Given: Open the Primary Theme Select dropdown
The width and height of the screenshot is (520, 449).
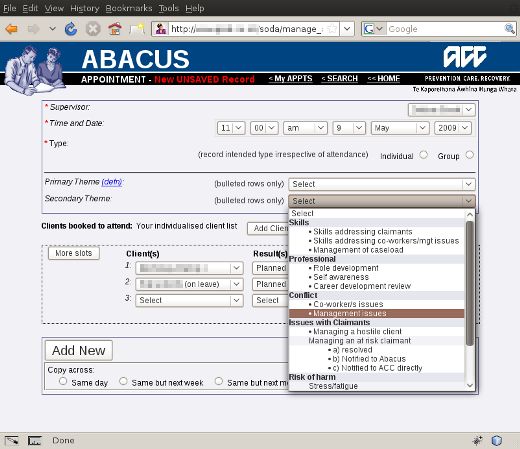Looking at the screenshot, I should [382, 184].
